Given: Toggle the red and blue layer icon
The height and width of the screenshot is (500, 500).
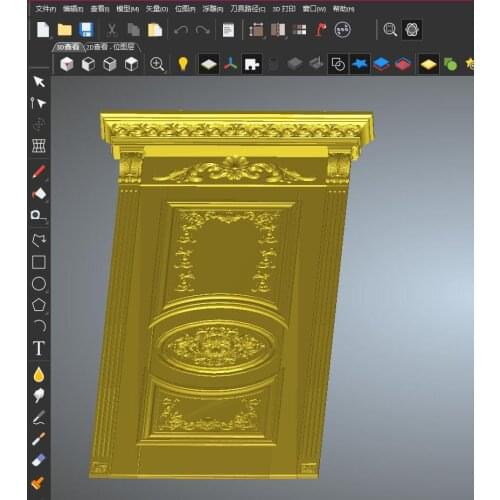Looking at the screenshot, I should (403, 64).
